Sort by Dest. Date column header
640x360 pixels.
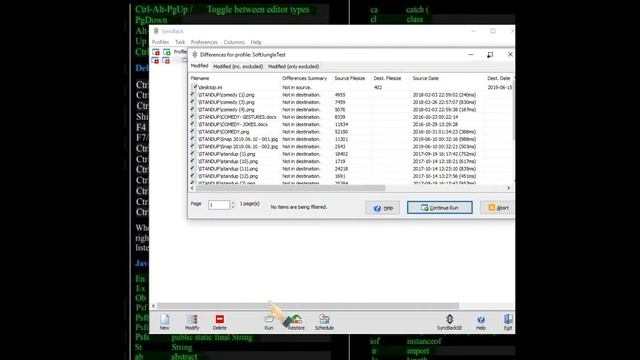click(x=499, y=78)
